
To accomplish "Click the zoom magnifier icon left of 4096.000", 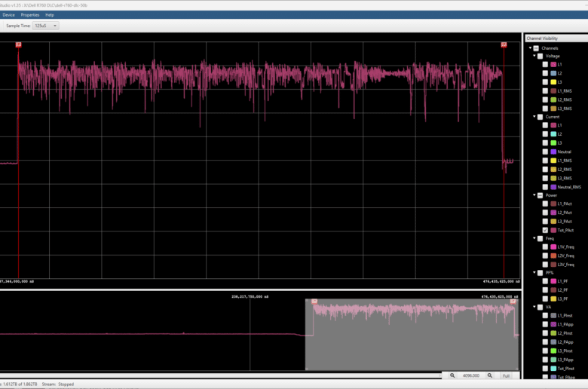I will [x=452, y=375].
